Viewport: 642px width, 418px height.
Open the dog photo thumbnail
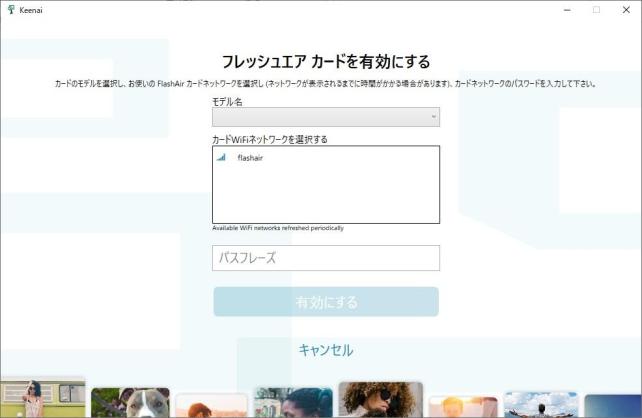click(x=130, y=402)
